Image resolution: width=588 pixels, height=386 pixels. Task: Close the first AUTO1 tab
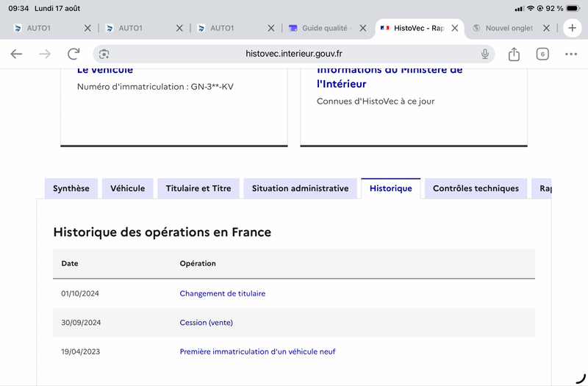(87, 28)
